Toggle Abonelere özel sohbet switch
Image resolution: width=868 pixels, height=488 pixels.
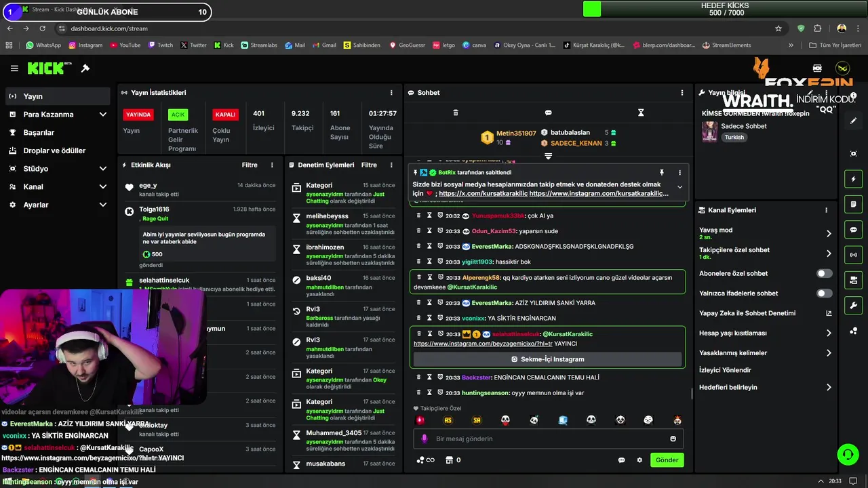pos(824,274)
